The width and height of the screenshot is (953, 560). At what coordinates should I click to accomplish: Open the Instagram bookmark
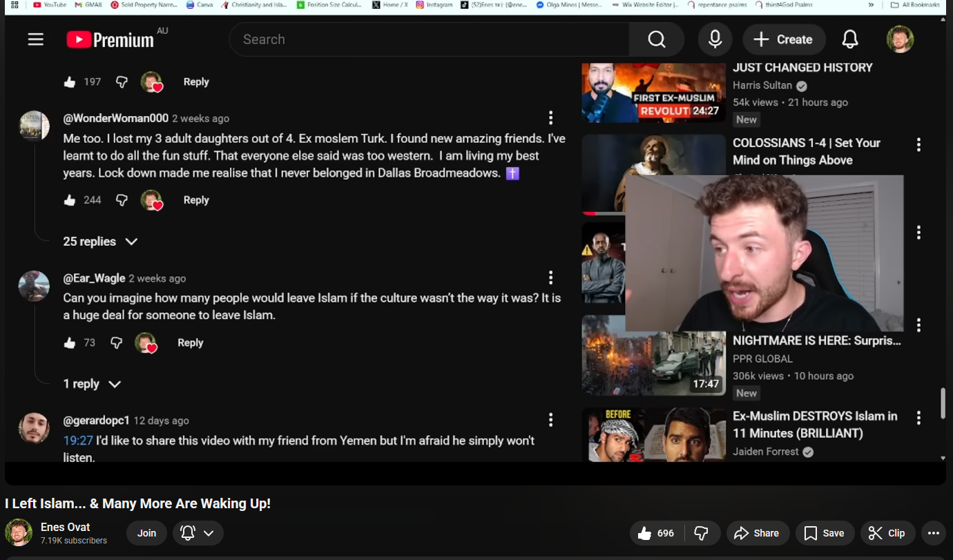point(434,5)
